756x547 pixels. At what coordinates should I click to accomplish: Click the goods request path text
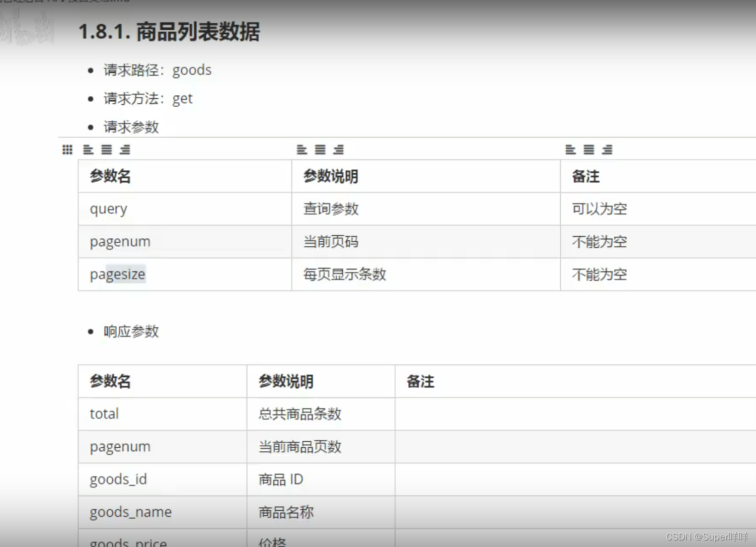point(192,70)
